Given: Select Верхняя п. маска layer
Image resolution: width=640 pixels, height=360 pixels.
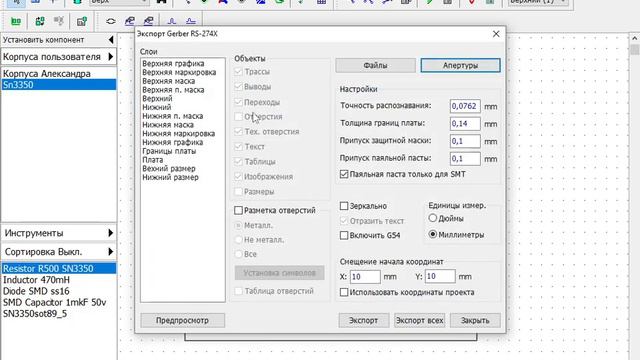Looking at the screenshot, I should [173, 90].
